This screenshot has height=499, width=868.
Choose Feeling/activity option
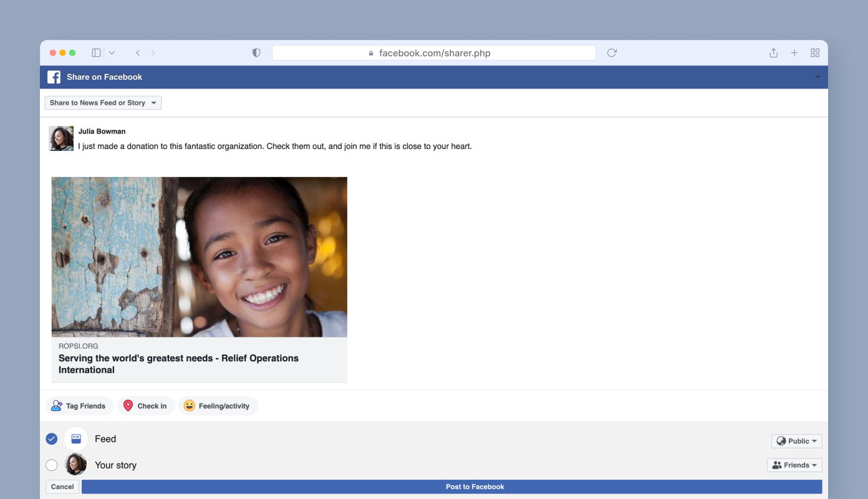pos(218,406)
